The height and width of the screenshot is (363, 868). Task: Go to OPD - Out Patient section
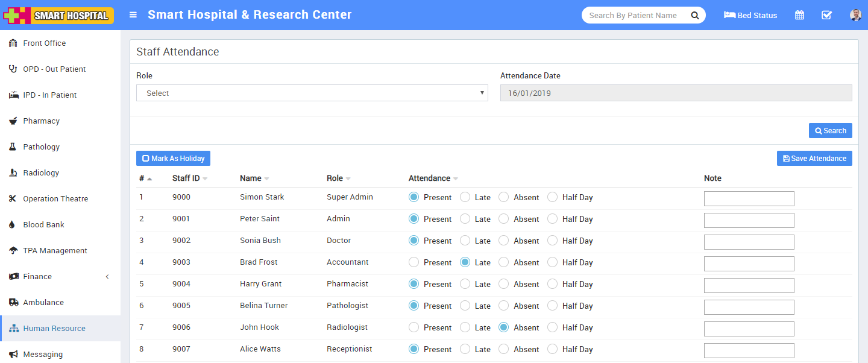54,69
